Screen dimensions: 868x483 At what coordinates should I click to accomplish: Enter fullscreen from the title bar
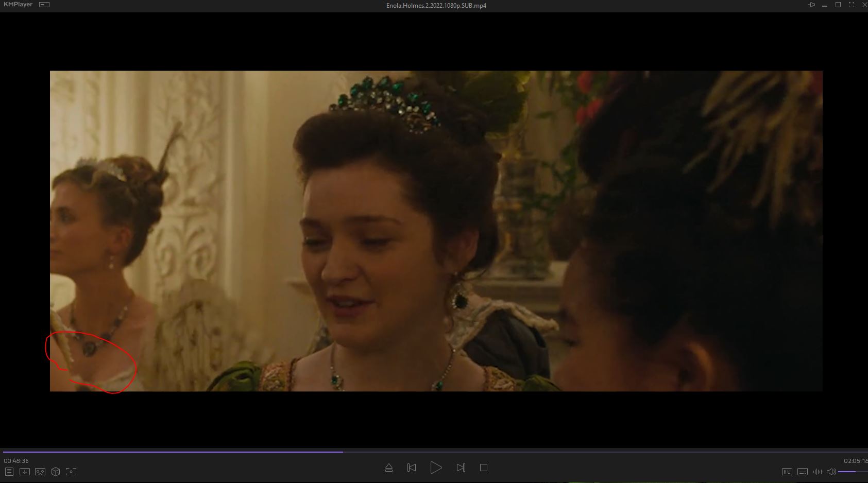(852, 5)
